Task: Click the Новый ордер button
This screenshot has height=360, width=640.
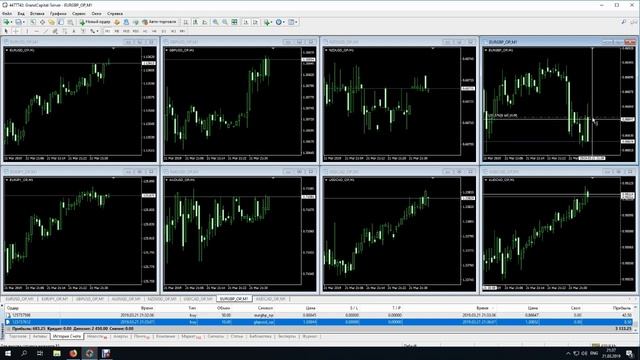Action: click(95, 22)
